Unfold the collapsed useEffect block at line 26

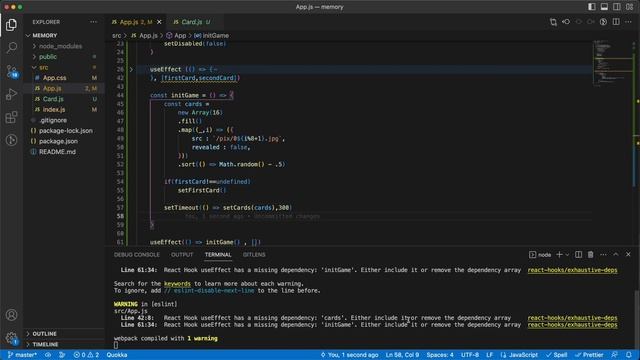click(131, 70)
